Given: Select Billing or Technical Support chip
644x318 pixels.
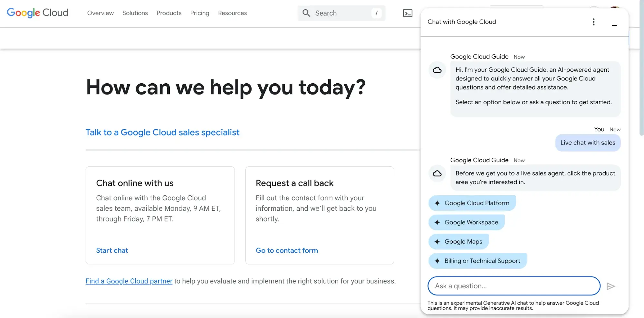Looking at the screenshot, I should (x=477, y=261).
